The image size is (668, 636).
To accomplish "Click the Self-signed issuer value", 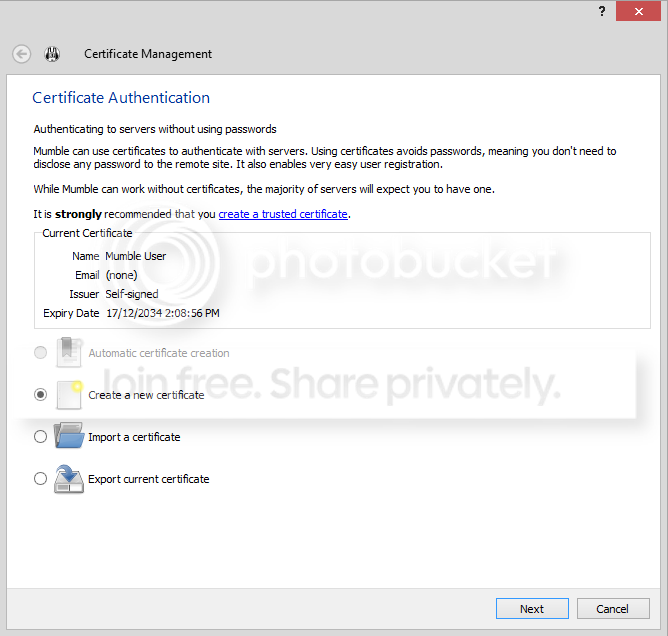I will coord(132,294).
